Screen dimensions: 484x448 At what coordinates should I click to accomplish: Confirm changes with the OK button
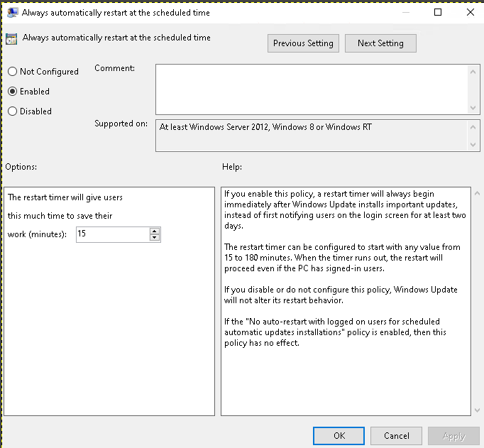click(339, 436)
